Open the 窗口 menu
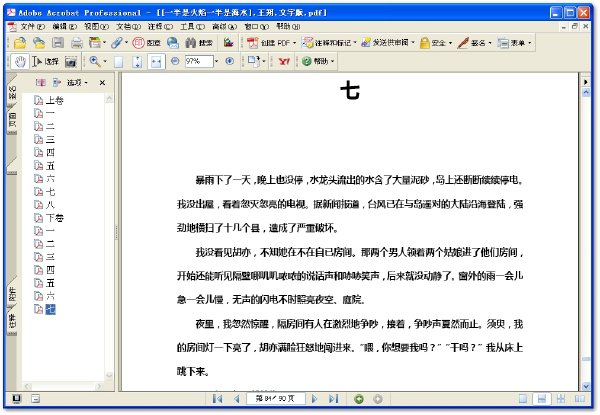 pyautogui.click(x=256, y=26)
